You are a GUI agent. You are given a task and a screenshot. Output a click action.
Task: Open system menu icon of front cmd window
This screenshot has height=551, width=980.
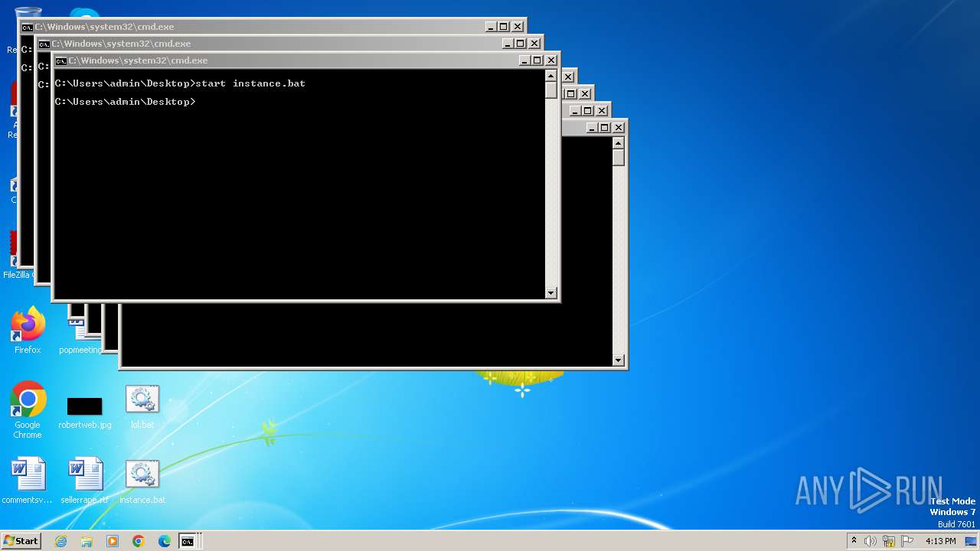tap(60, 60)
